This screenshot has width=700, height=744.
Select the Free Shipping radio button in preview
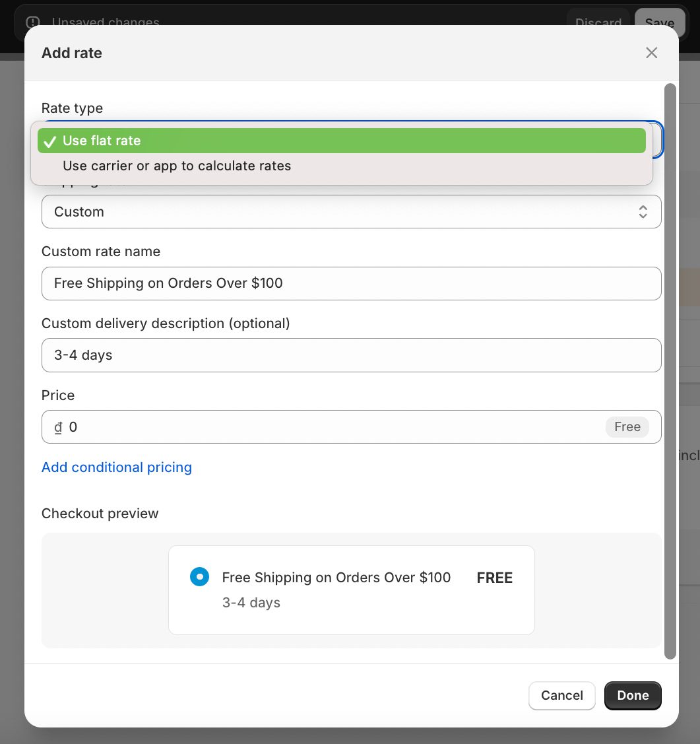point(199,577)
